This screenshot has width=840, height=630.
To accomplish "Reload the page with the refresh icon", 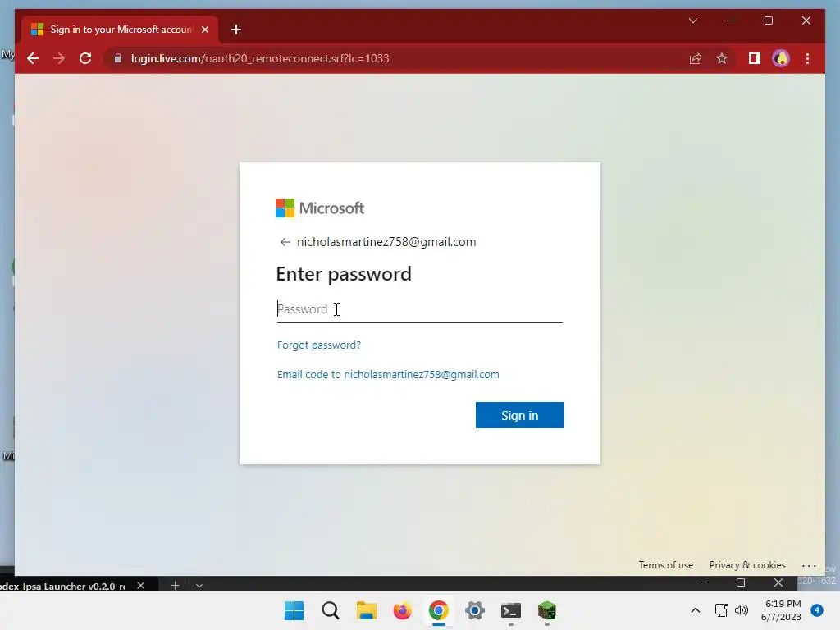I will point(85,58).
